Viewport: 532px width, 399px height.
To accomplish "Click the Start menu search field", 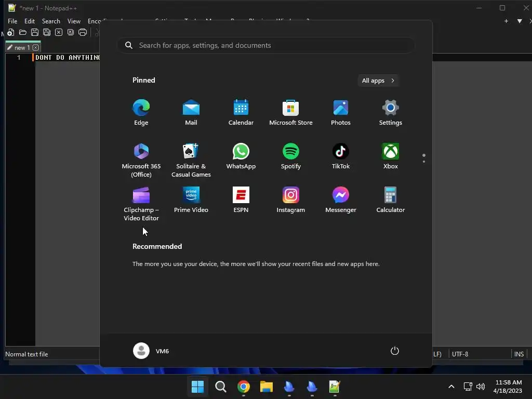I will (x=266, y=45).
